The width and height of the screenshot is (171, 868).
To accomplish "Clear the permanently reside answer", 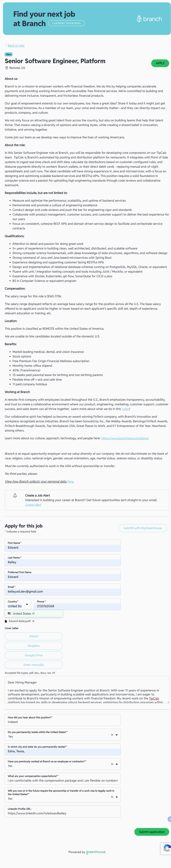I will coord(112,735).
